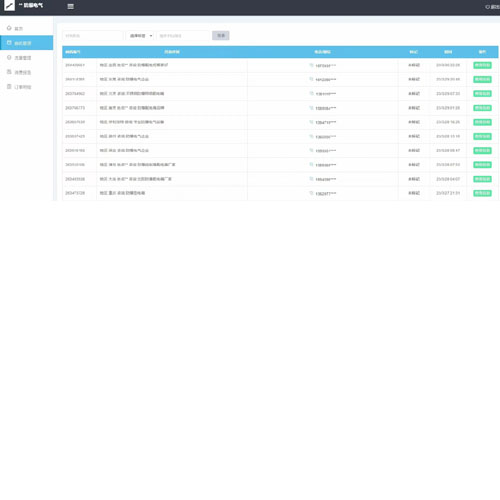Open the tag selection dropdown
This screenshot has width=500, height=500.
[x=140, y=36]
